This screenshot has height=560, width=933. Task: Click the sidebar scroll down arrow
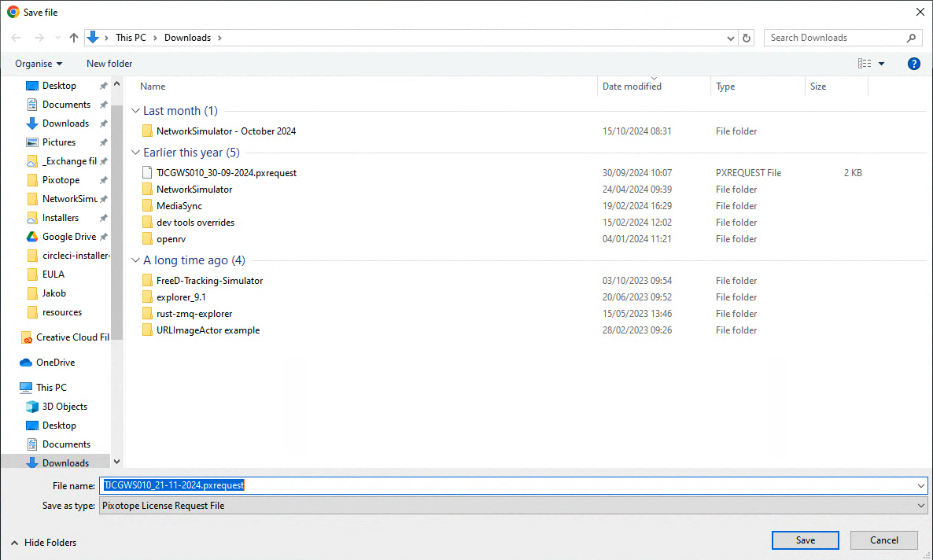point(116,462)
